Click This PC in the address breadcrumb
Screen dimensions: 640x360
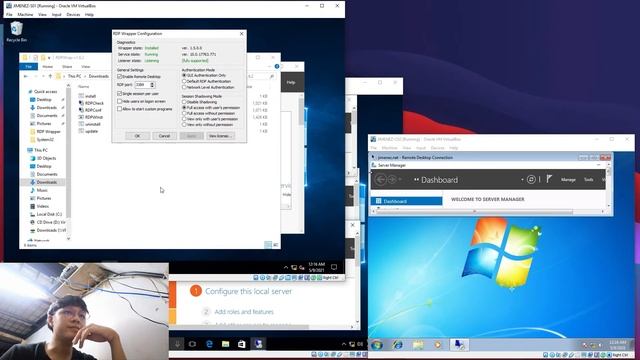coord(74,76)
